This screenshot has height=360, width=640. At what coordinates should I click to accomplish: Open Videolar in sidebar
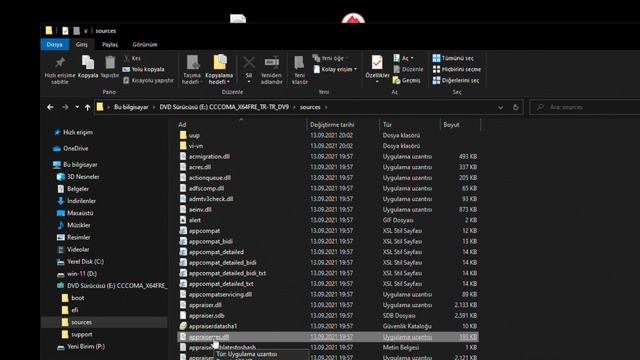point(73,249)
